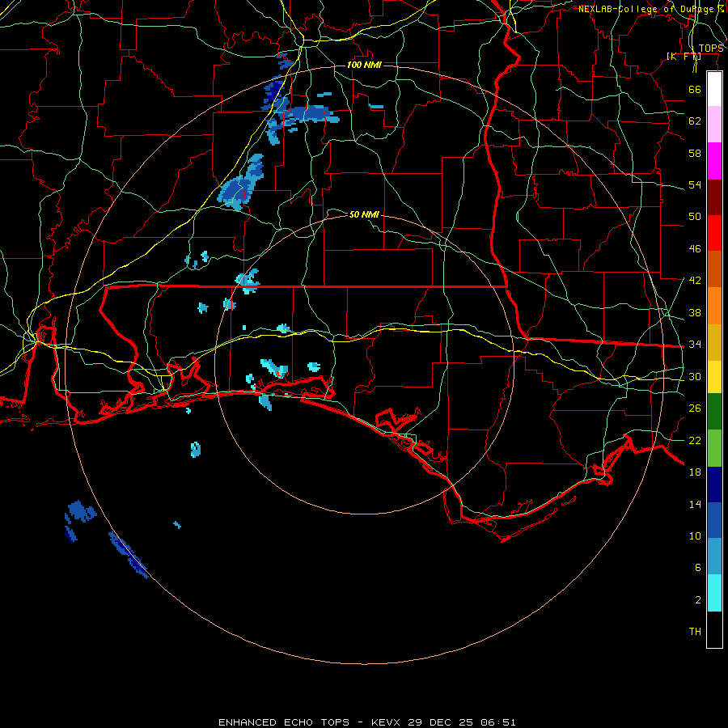Click the "50 NMI" range ring label

(364, 214)
